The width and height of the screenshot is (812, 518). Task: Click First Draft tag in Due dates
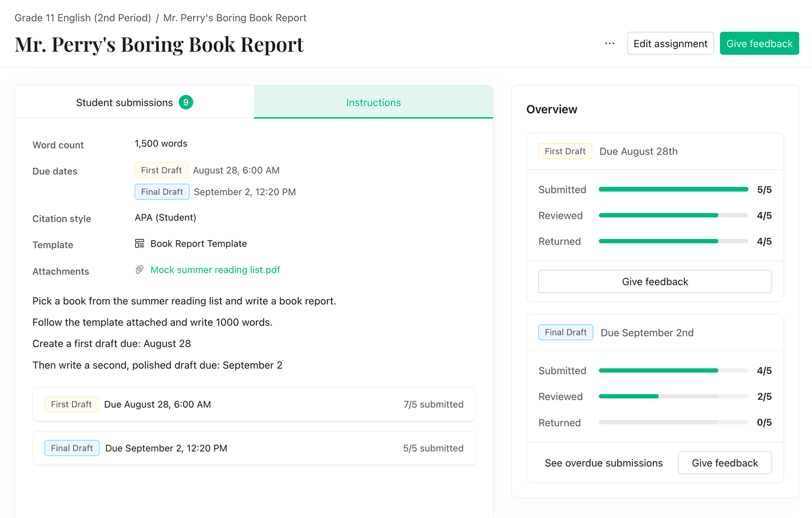[x=161, y=170]
